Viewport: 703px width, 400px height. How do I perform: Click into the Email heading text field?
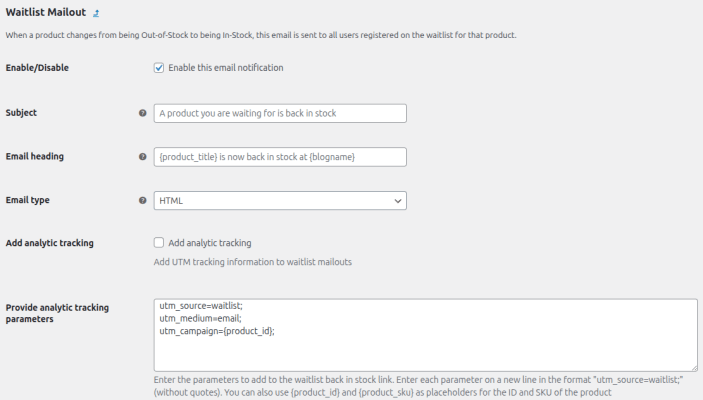click(x=280, y=157)
